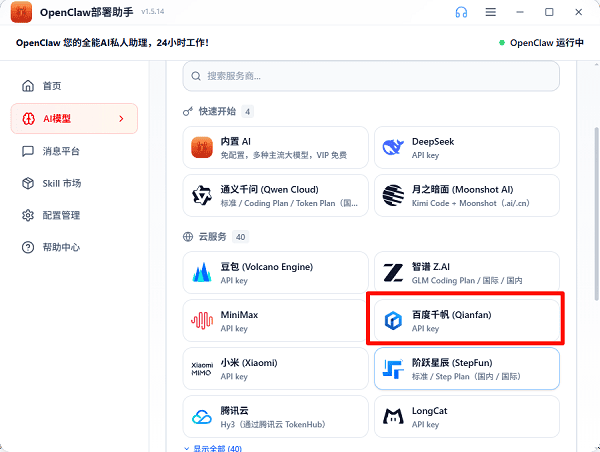Viewport: 600px width, 452px height.
Task: Click 'Kimi Code + Moonshot' subtitle text
Action: [x=454, y=203]
